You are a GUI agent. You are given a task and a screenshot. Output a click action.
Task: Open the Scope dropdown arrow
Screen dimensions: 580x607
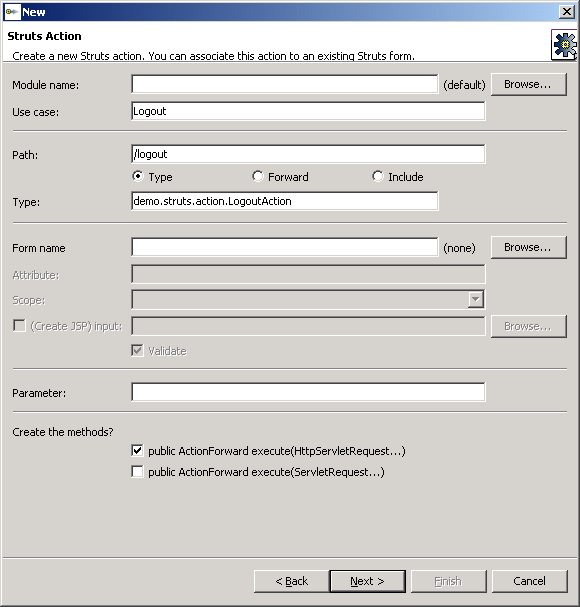tap(476, 300)
